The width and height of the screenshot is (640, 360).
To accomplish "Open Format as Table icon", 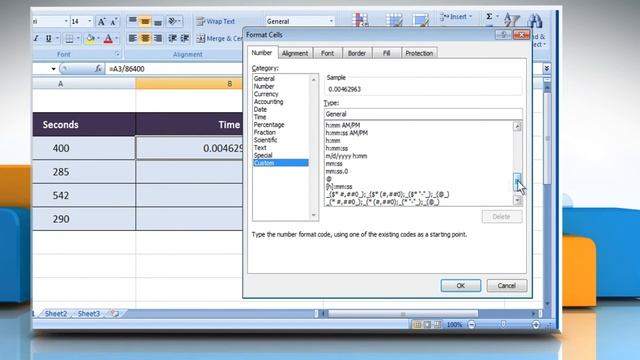I will coord(394,20).
